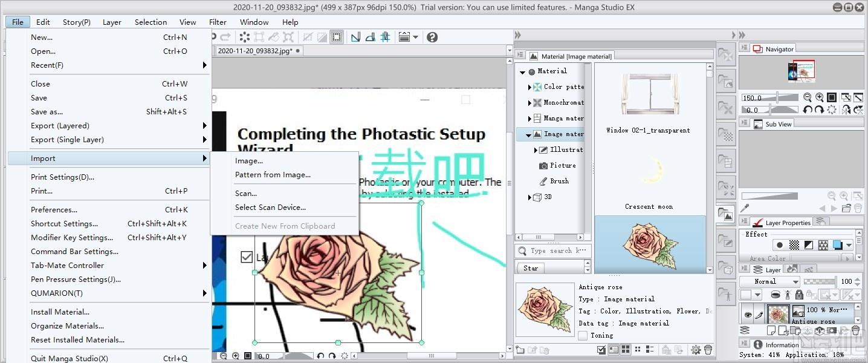Click the tone effect checker icon
Viewport: 868px width, 363px height.
click(794, 245)
